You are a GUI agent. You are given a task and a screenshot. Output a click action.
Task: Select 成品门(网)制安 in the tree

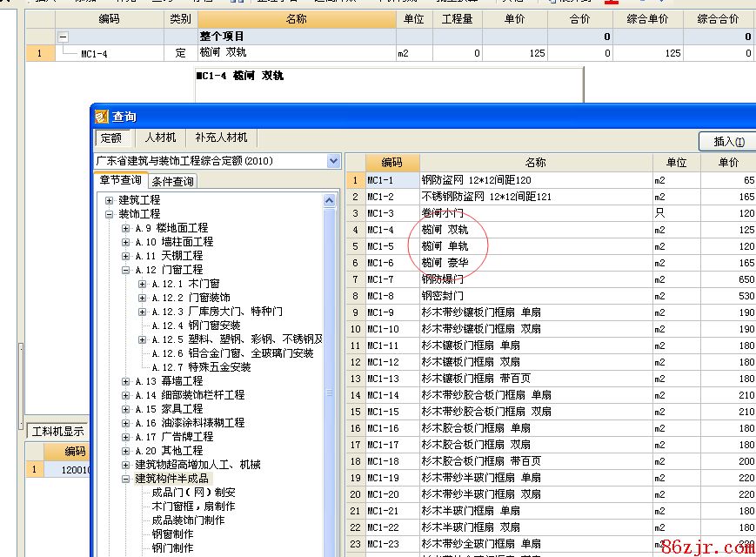193,493
